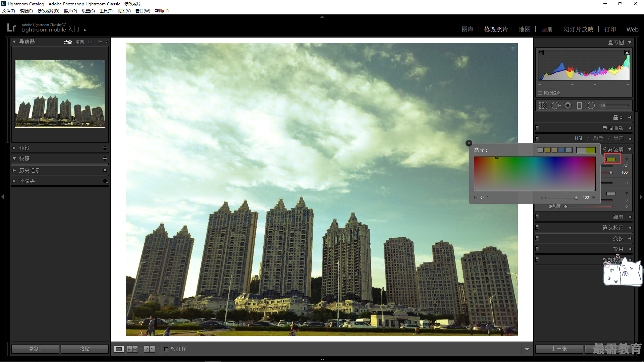Collapse the Snapshots panel

coord(14,159)
